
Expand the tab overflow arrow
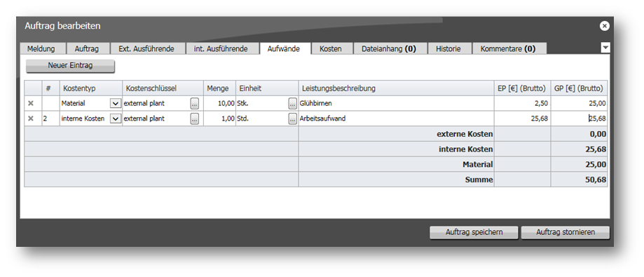[x=605, y=48]
